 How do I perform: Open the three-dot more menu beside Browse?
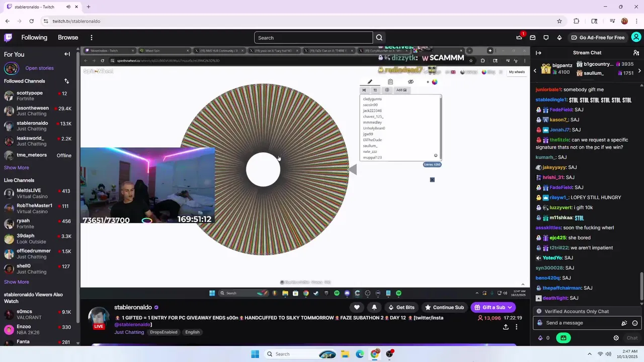coord(91,38)
